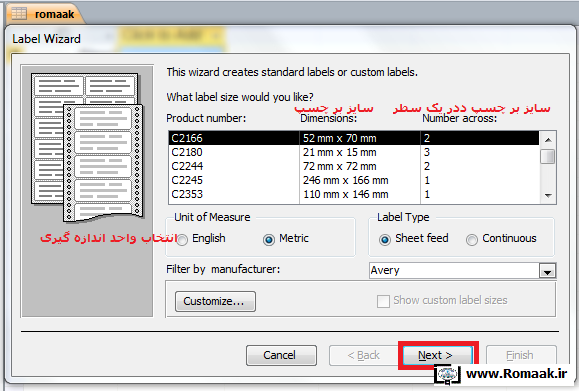Select the Metric unit radio button
Image resolution: width=579 pixels, height=391 pixels.
[268, 240]
